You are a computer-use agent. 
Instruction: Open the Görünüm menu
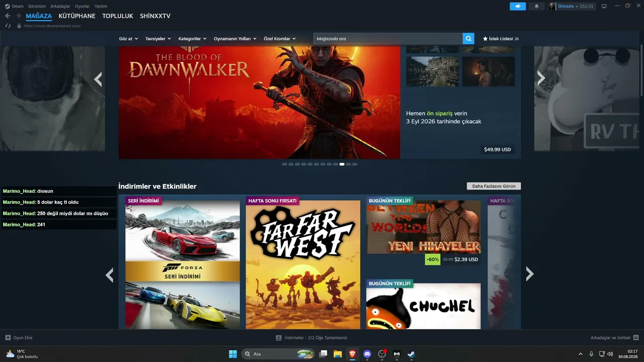37,6
